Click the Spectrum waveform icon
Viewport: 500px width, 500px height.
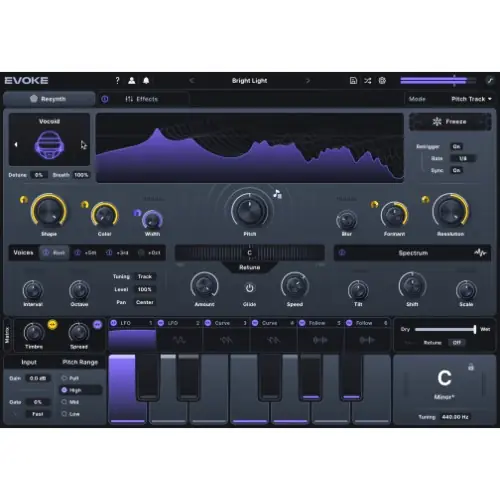(480, 253)
